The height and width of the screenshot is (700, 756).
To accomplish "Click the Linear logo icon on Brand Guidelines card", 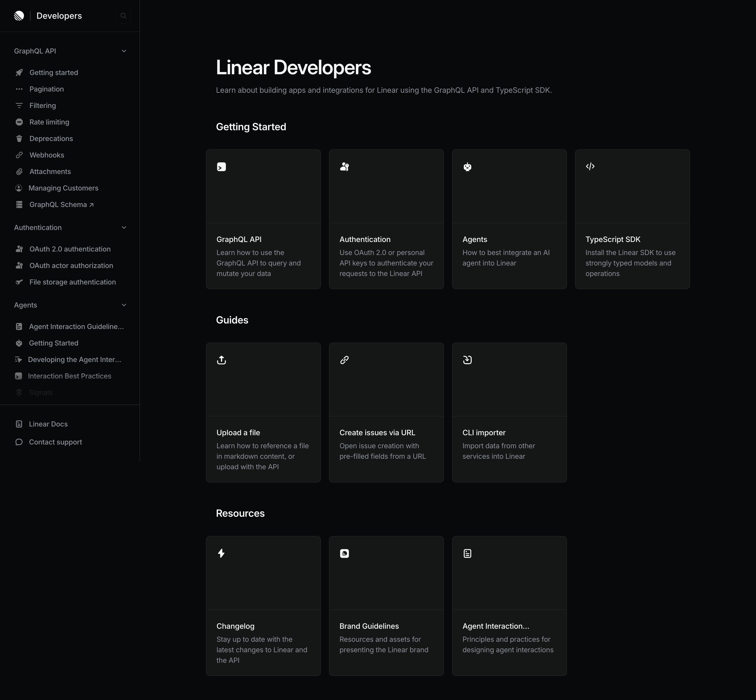I will pyautogui.click(x=345, y=554).
